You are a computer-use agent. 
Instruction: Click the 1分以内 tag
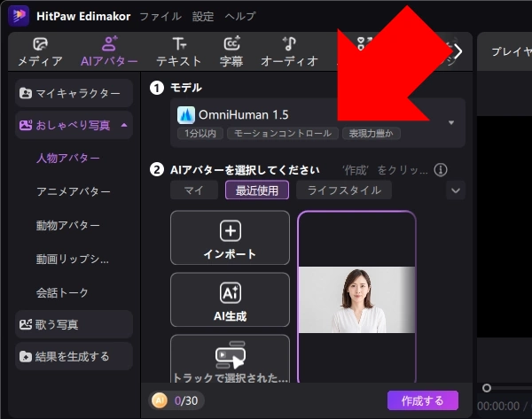[x=200, y=133]
